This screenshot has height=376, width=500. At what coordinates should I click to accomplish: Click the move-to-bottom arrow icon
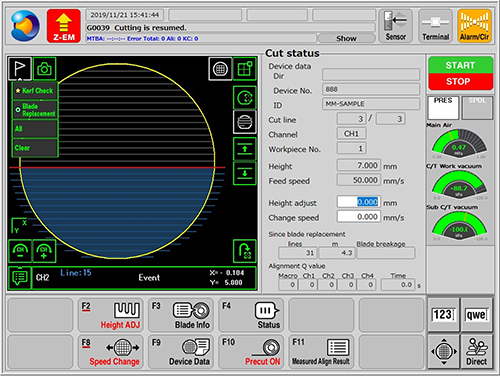[x=245, y=173]
